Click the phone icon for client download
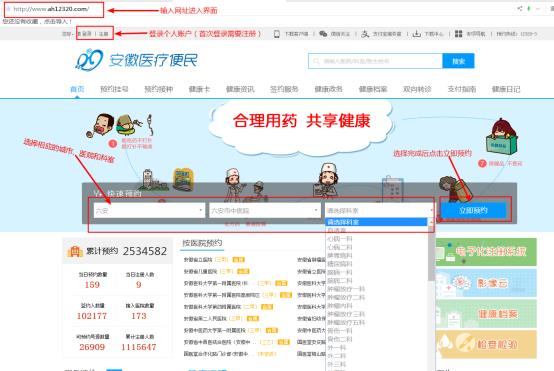 coord(277,34)
